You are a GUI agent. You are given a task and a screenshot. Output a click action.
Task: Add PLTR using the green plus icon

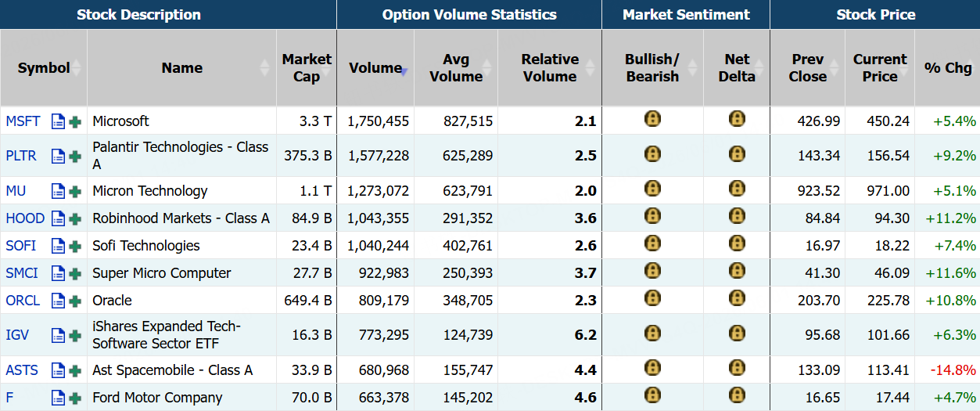(x=75, y=156)
